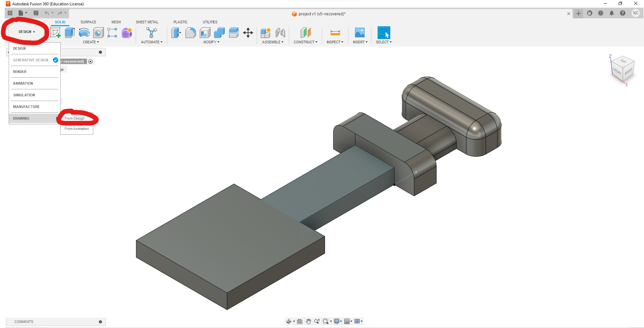Expand the INSERT dropdown menu
Image resolution: width=644 pixels, height=328 pixels.
point(360,42)
